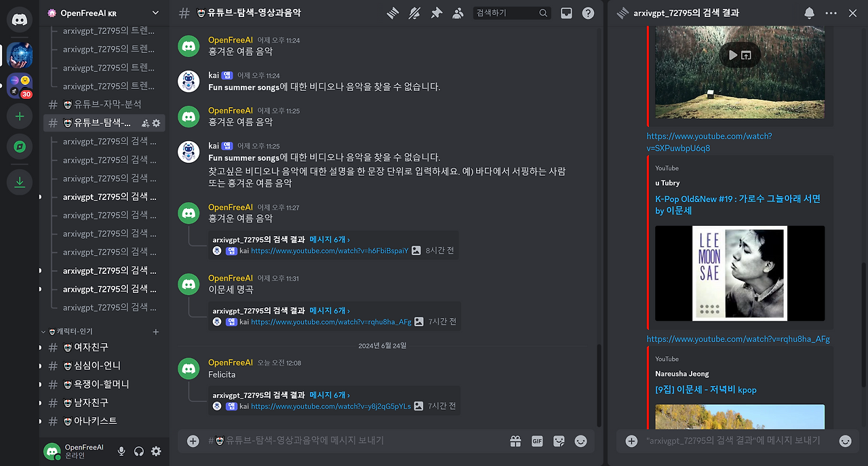Toggle channel notification mute bell icon

414,13
